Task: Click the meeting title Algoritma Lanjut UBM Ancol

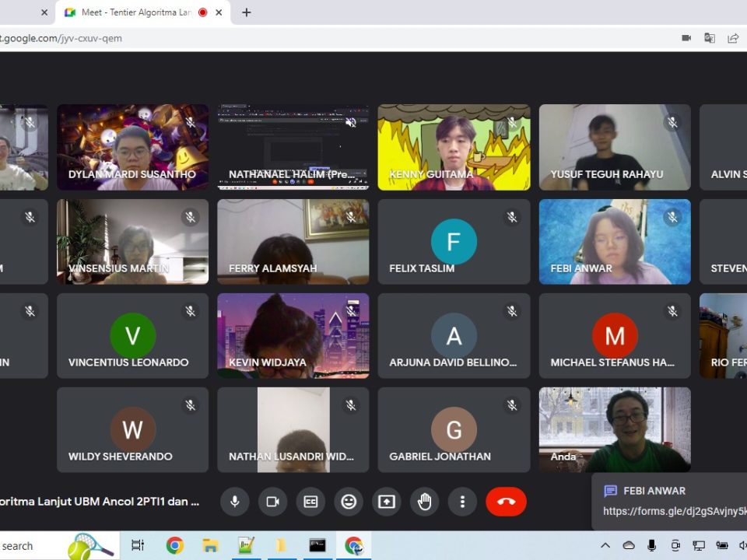Action: coord(100,502)
